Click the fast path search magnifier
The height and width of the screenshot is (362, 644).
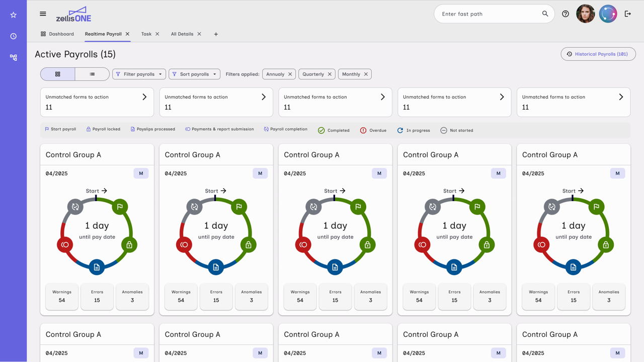pos(545,14)
